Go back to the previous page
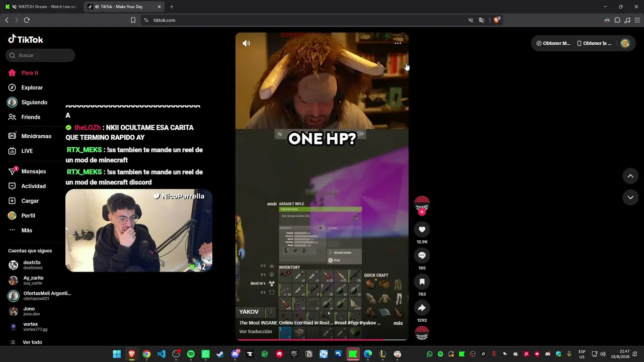Screen dimensions: 644x362 7,20
